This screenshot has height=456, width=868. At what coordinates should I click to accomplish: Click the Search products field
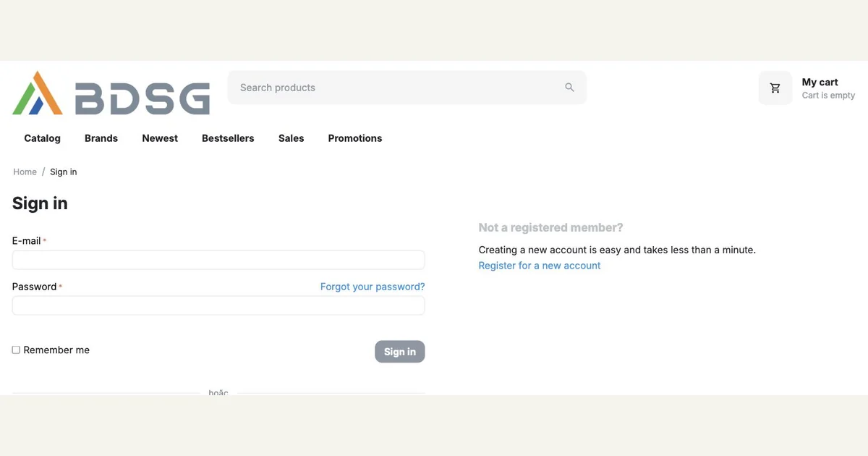click(x=407, y=88)
